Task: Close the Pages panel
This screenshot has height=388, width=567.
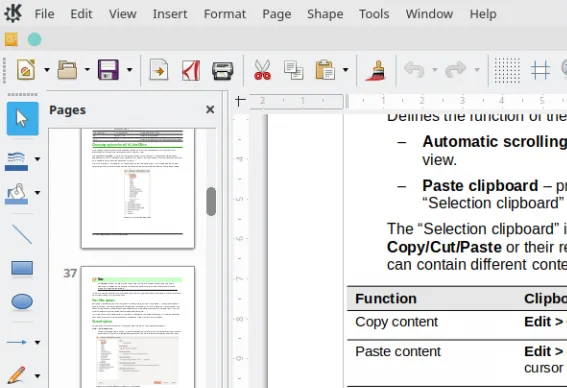Action: (210, 110)
